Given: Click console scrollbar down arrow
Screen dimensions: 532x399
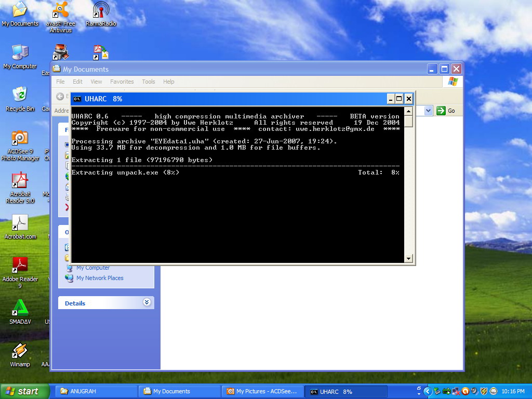Looking at the screenshot, I should [x=408, y=259].
